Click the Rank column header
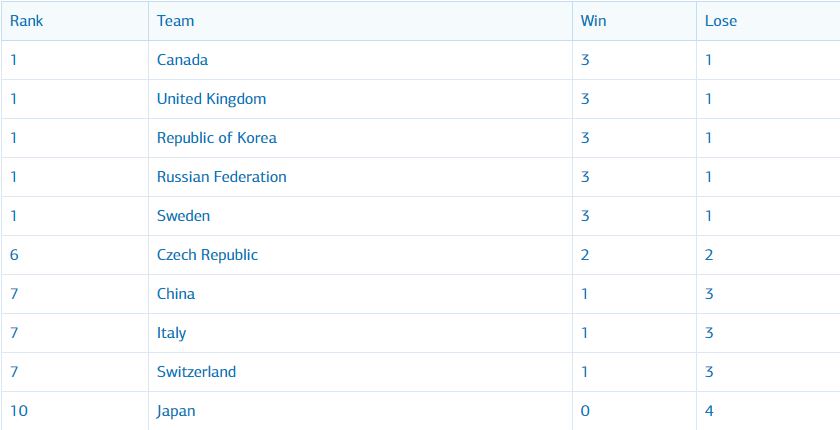The width and height of the screenshot is (840, 430). coord(27,20)
